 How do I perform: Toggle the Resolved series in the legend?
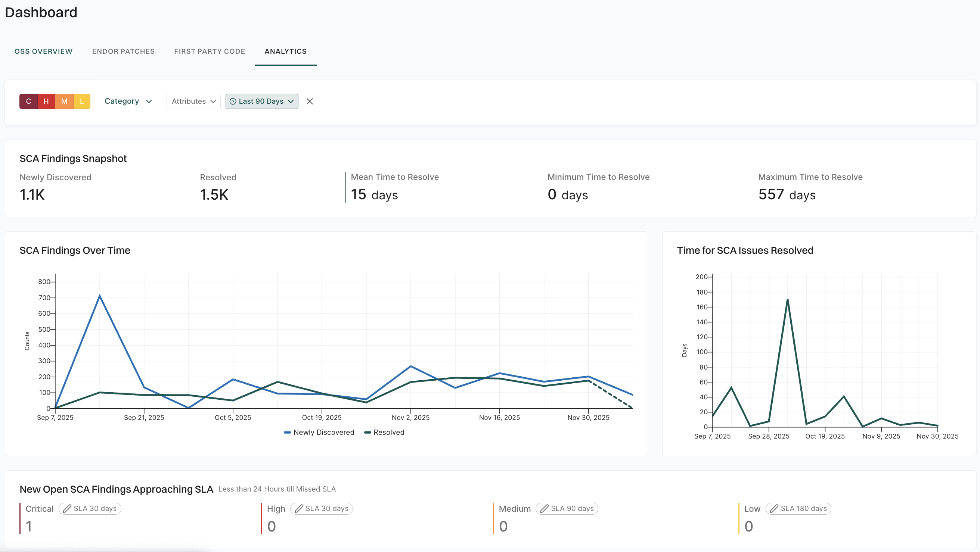tap(384, 432)
